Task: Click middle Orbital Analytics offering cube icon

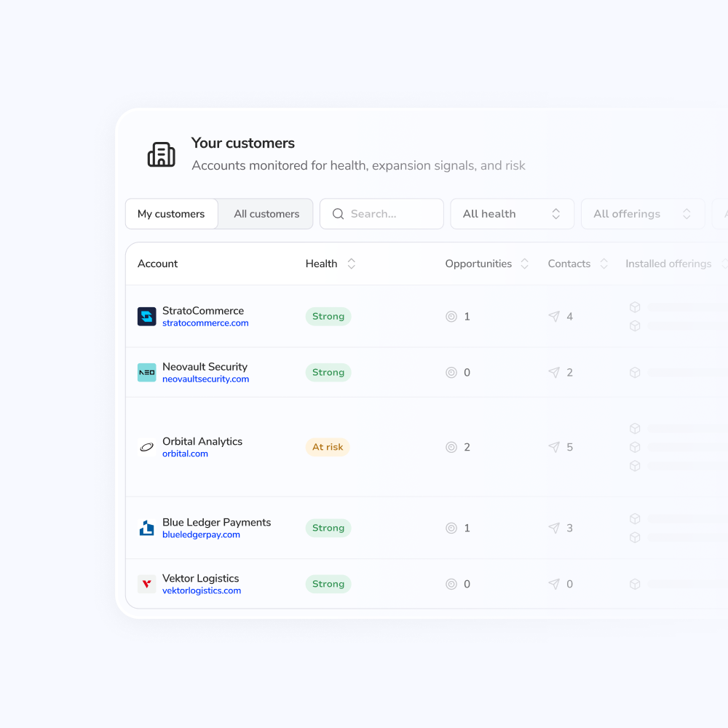Action: pyautogui.click(x=635, y=447)
